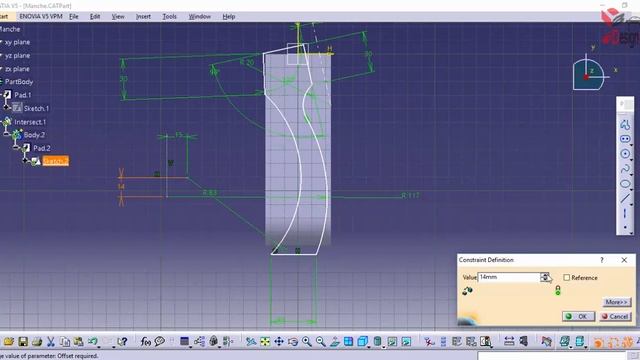Open the Insert menu

pyautogui.click(x=143, y=16)
